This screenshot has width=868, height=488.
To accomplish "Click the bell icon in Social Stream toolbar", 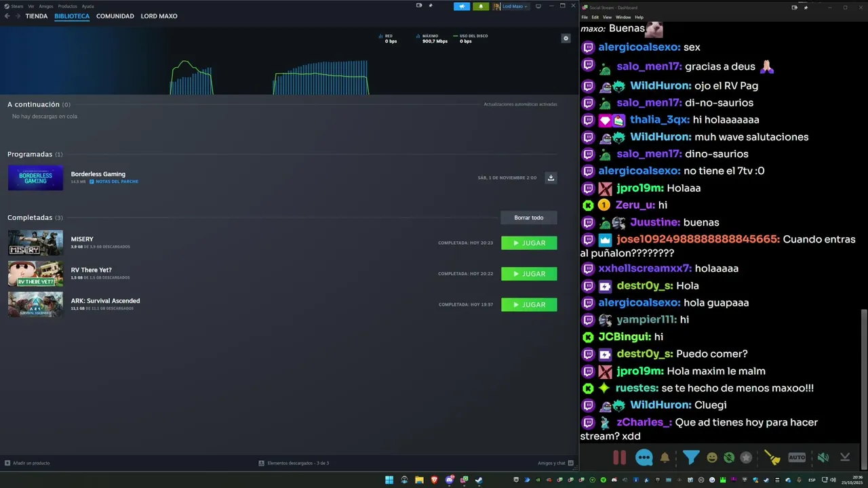I will pos(665,457).
